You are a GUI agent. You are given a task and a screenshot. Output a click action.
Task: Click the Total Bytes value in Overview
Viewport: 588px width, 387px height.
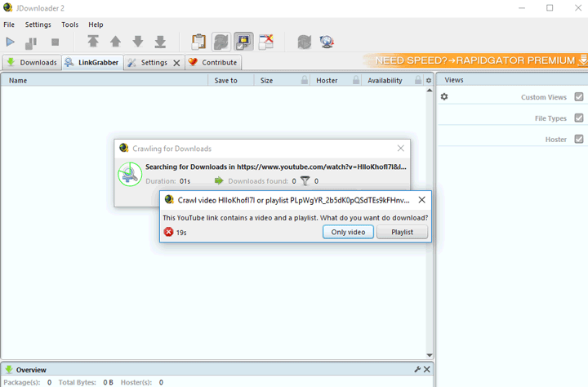pyautogui.click(x=108, y=382)
